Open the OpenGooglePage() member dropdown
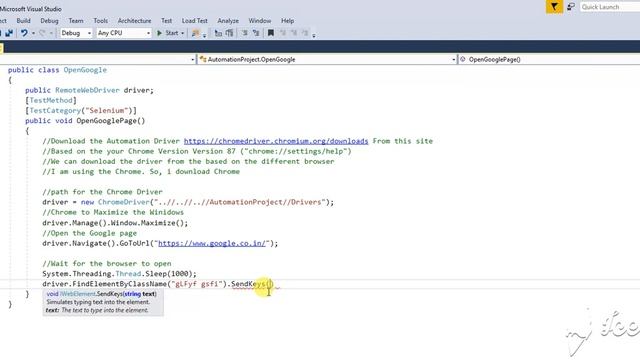Screen dimensions: 640x360 (549, 60)
